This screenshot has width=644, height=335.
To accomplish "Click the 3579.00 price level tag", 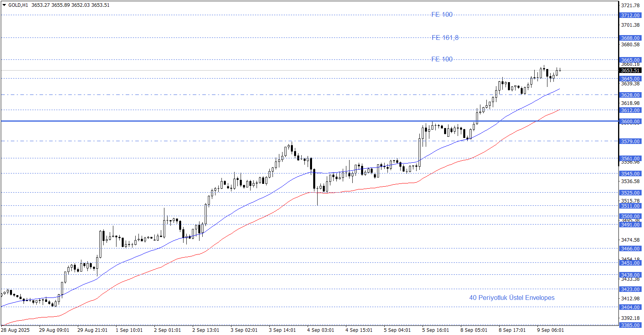I will click(630, 141).
